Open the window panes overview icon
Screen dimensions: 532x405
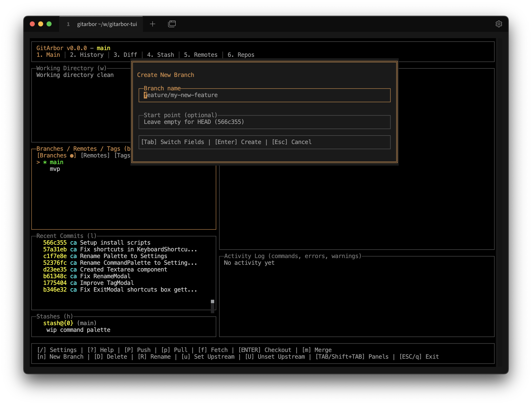click(172, 24)
